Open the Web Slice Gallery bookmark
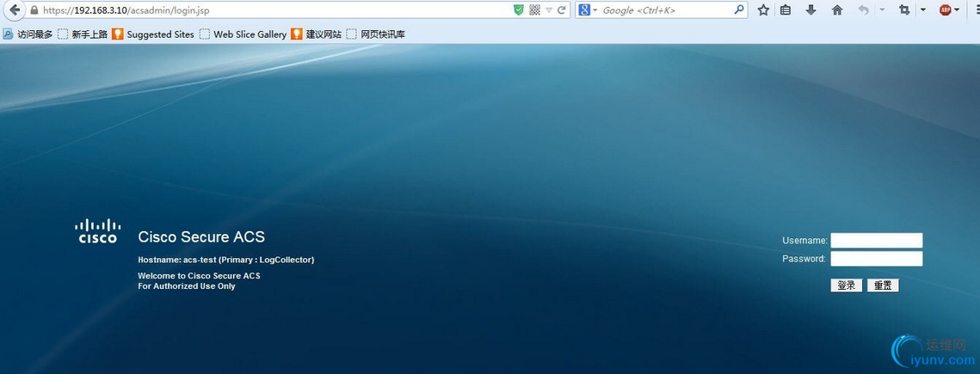The image size is (980, 374). coord(243,34)
